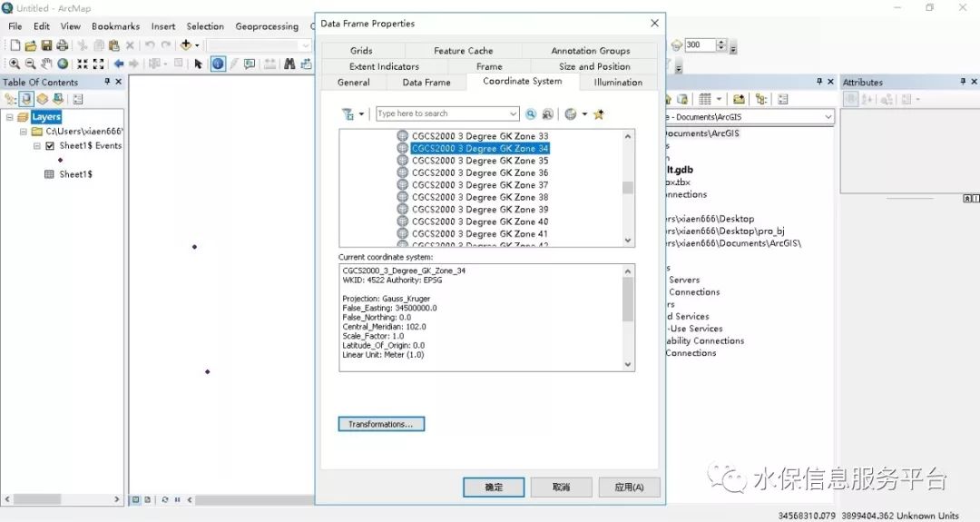Choose the Select Elements arrow tool
This screenshot has height=522, width=980.
[198, 64]
